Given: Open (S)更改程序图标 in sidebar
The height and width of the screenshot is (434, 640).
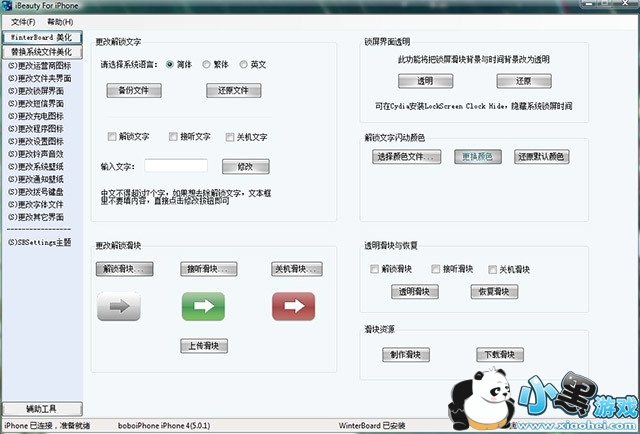Looking at the screenshot, I should click(x=36, y=129).
